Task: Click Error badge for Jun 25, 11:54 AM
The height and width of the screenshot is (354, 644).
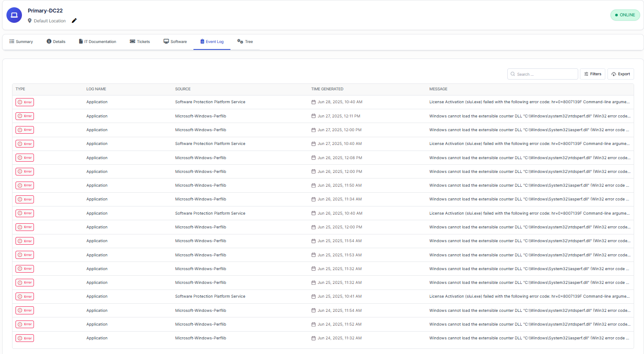Action: click(x=25, y=241)
